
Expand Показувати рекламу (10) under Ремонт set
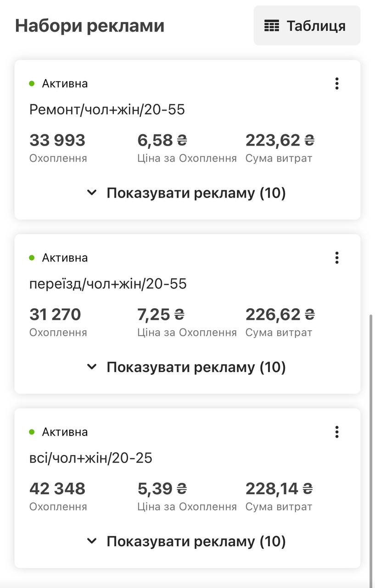(x=186, y=193)
